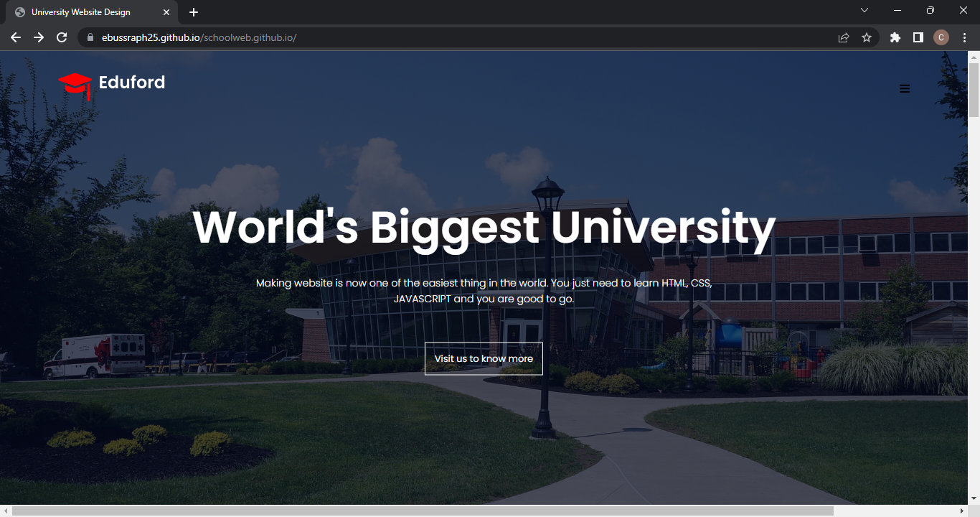Bookmark this page with star icon
The height and width of the screenshot is (517, 980).
[x=867, y=37]
